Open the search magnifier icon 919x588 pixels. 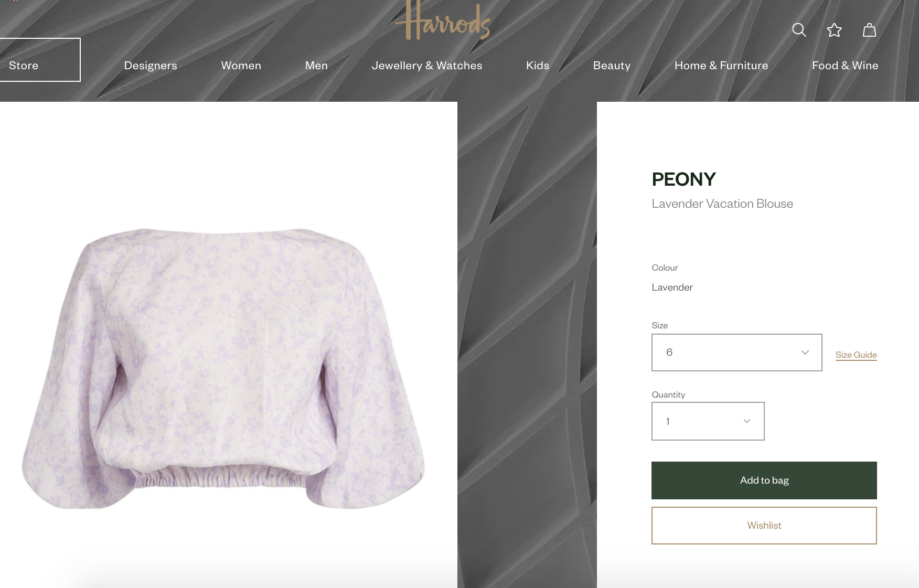[x=799, y=30]
